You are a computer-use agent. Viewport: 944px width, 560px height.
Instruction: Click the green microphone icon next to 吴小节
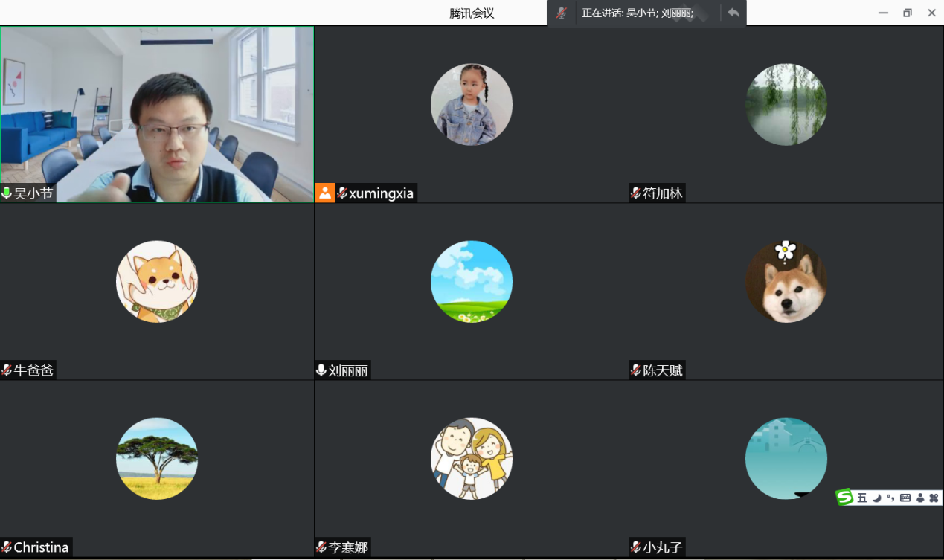pyautogui.click(x=7, y=193)
